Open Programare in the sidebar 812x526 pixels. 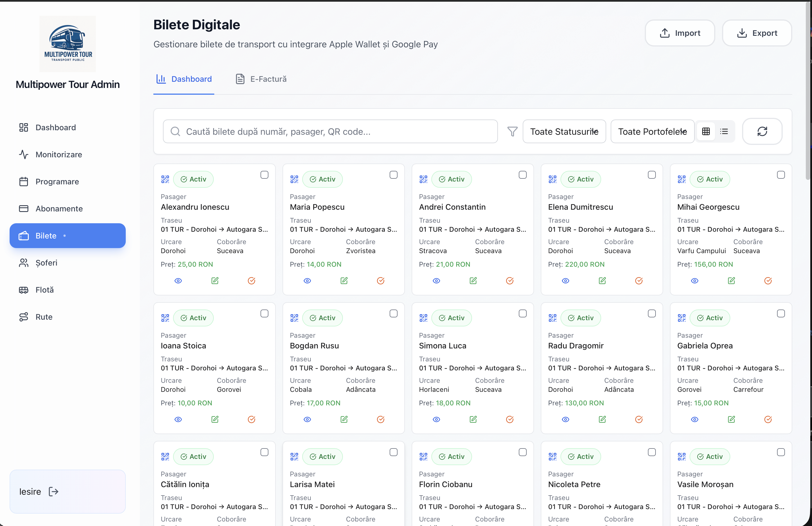pyautogui.click(x=68, y=182)
